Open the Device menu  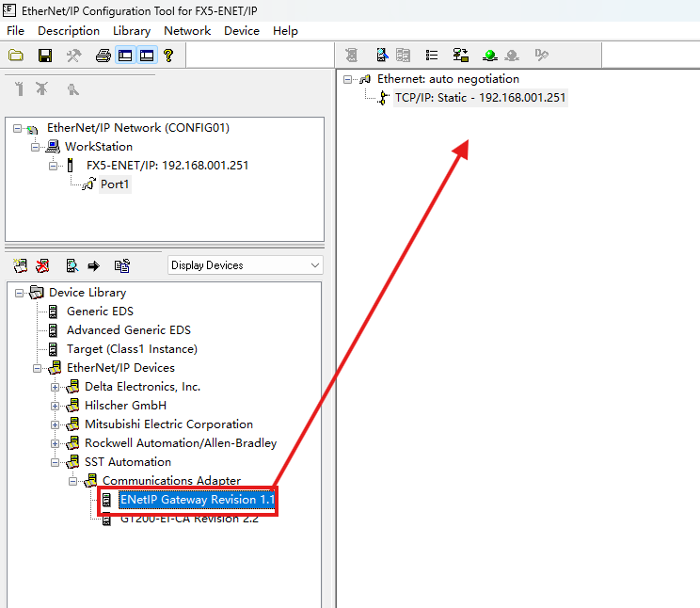coord(242,31)
